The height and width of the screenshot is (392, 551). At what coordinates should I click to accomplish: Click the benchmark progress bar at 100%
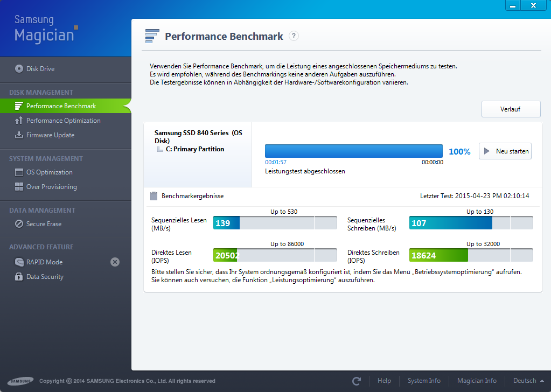[353, 151]
